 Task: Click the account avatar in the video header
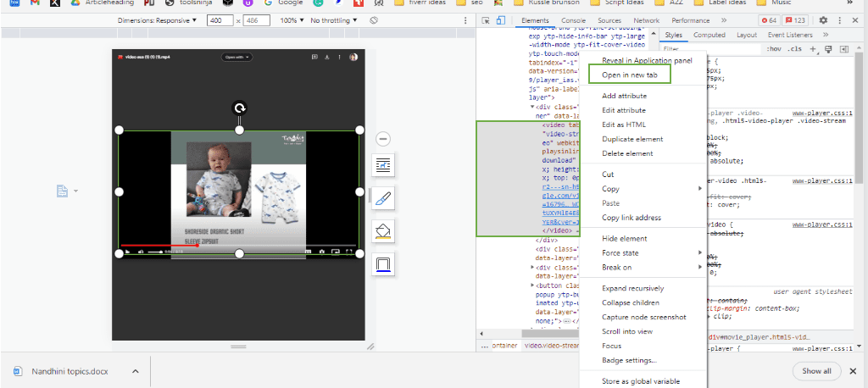353,57
